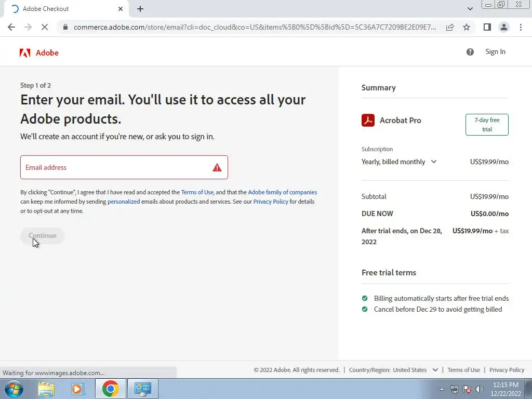Screen dimensions: 532x399
Task: Open the control panel taskbar icon
Action: point(142,389)
